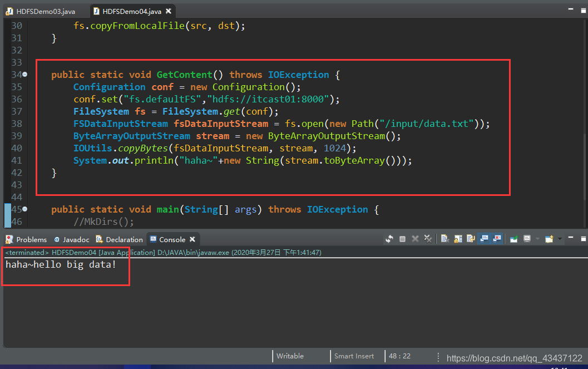Click FSDataInputStream type on line 38

[x=120, y=124]
